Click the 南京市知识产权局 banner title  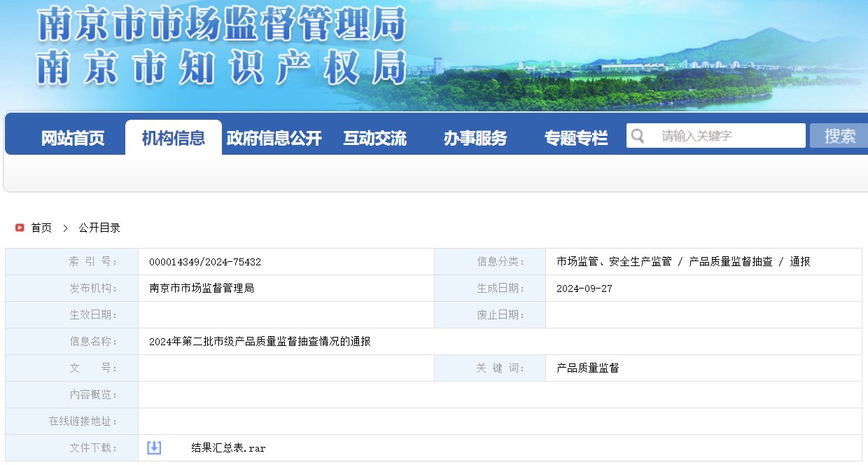coord(221,68)
